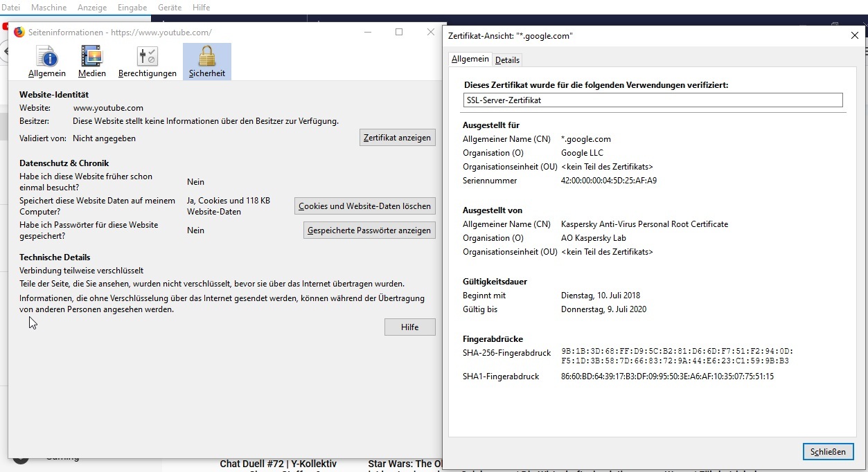Screen dimensions: 868x472
Task: Switch to the Medien panel
Action: pos(92,62)
